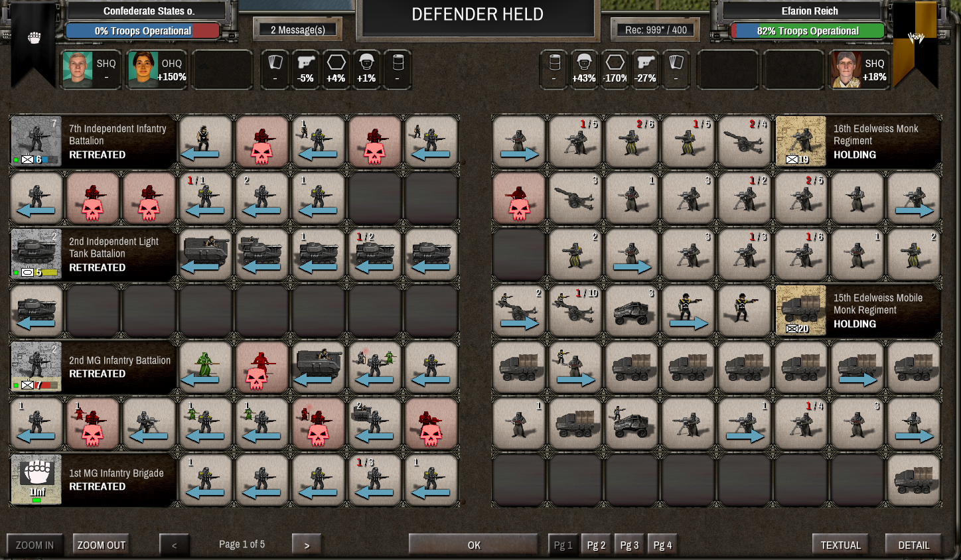Click the ZOOM OUT button

[x=102, y=545]
